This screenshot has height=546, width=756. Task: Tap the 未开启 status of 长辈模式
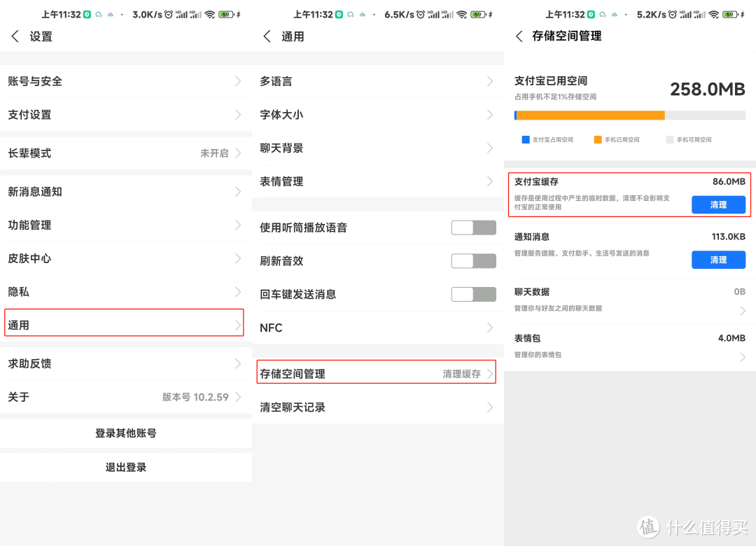214,153
